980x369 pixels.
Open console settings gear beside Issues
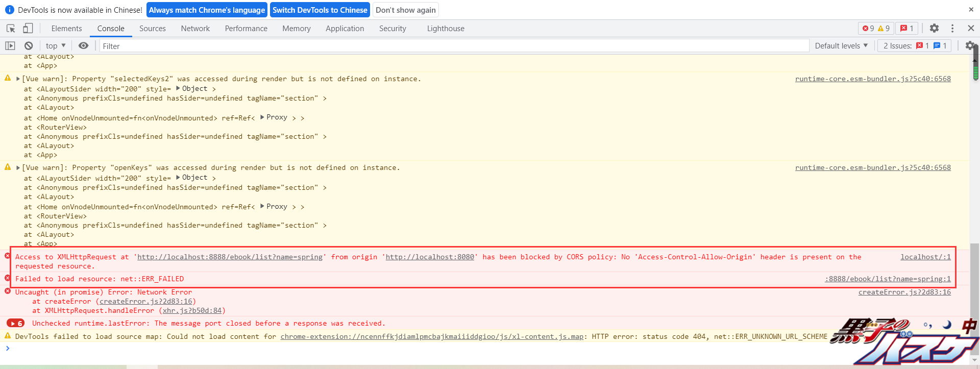tap(970, 46)
